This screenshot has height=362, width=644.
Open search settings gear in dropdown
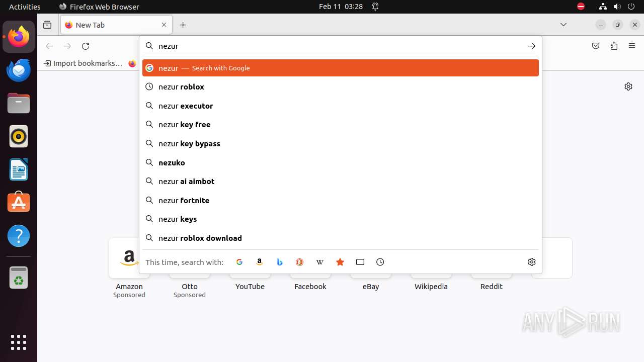[x=532, y=262]
